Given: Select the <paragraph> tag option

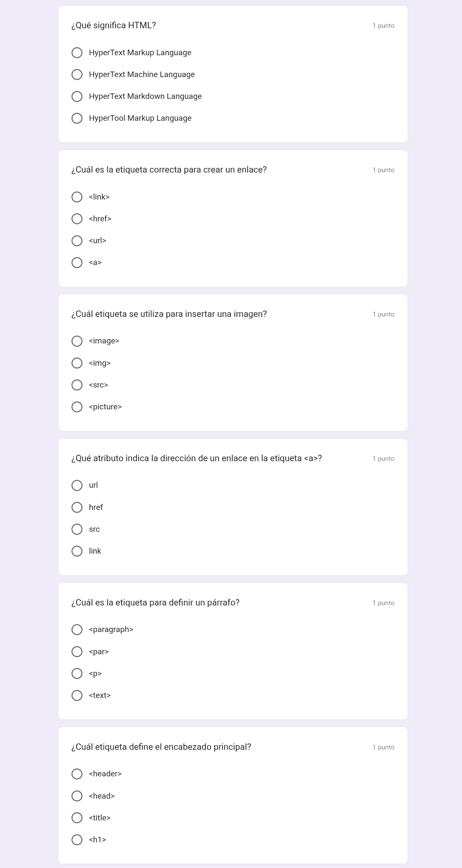Looking at the screenshot, I should click(x=77, y=629).
